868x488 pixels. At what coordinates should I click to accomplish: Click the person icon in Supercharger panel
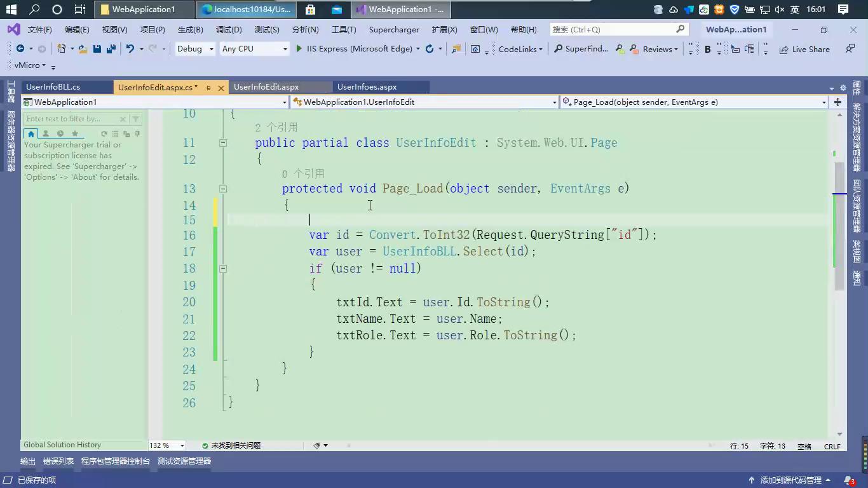coord(46,133)
